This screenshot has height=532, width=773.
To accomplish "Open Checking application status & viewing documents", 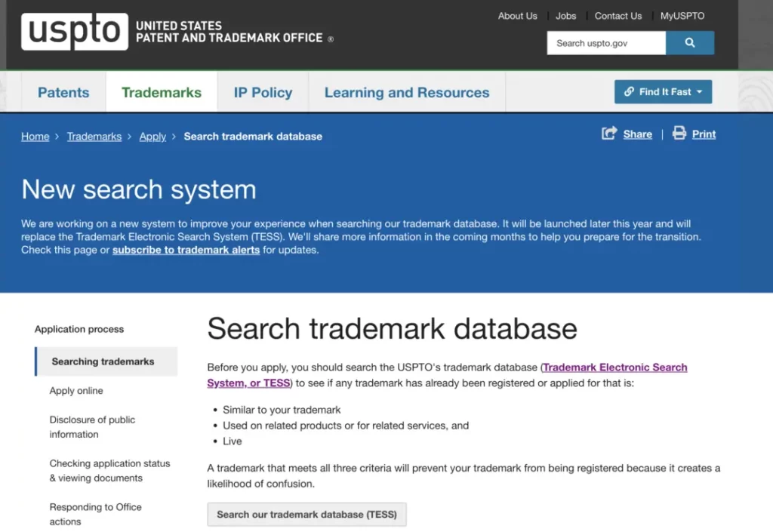I will (x=109, y=470).
